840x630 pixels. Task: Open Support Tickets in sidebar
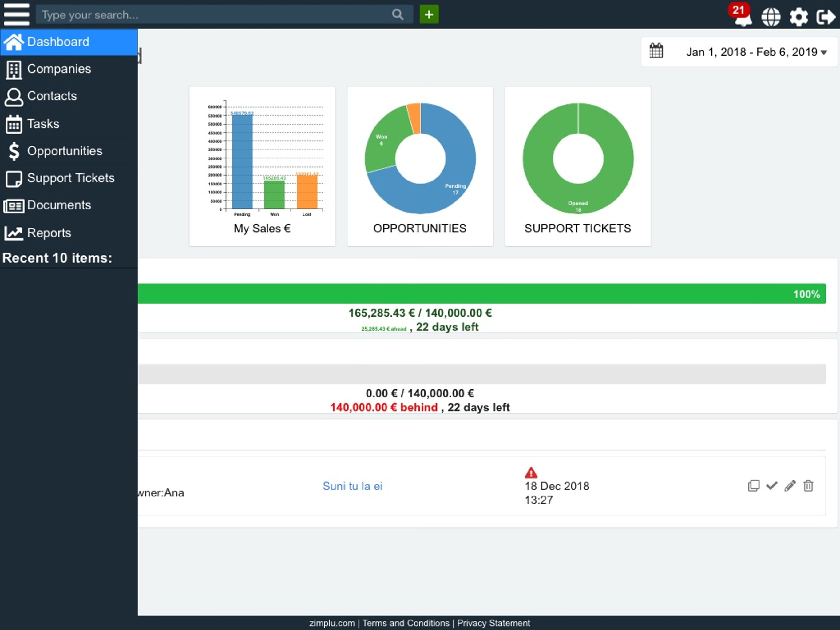(x=69, y=178)
